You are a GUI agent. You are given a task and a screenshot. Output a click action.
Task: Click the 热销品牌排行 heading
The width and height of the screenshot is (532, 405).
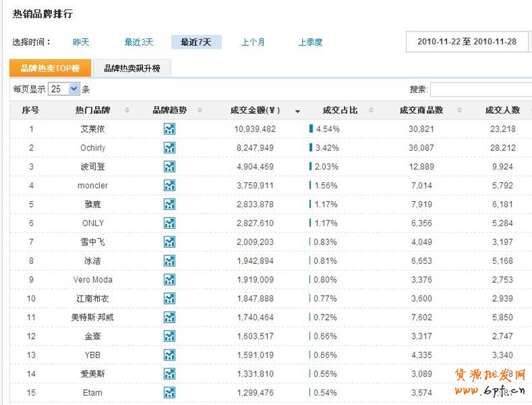(42, 14)
